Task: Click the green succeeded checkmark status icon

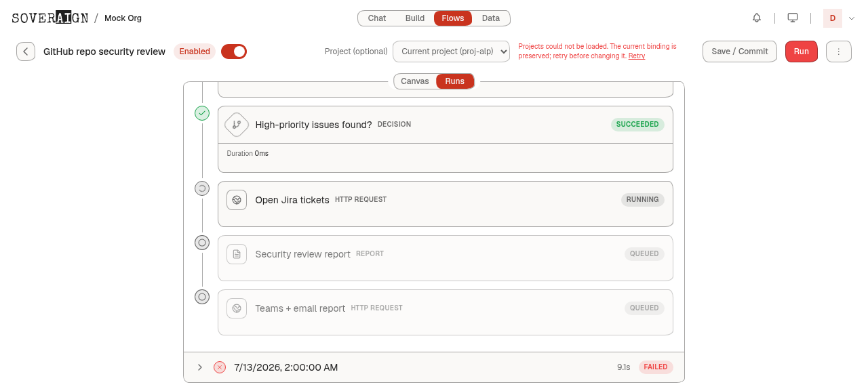Action: click(202, 113)
